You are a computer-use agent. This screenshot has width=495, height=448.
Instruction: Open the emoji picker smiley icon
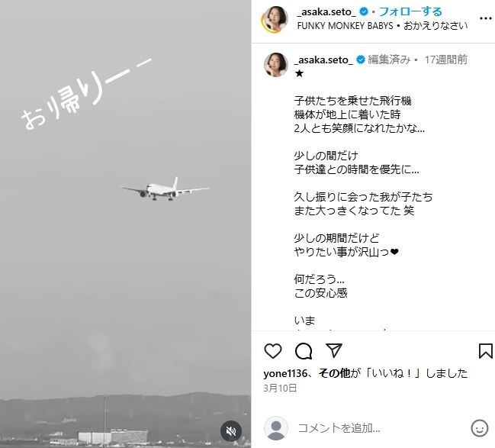[x=480, y=428]
